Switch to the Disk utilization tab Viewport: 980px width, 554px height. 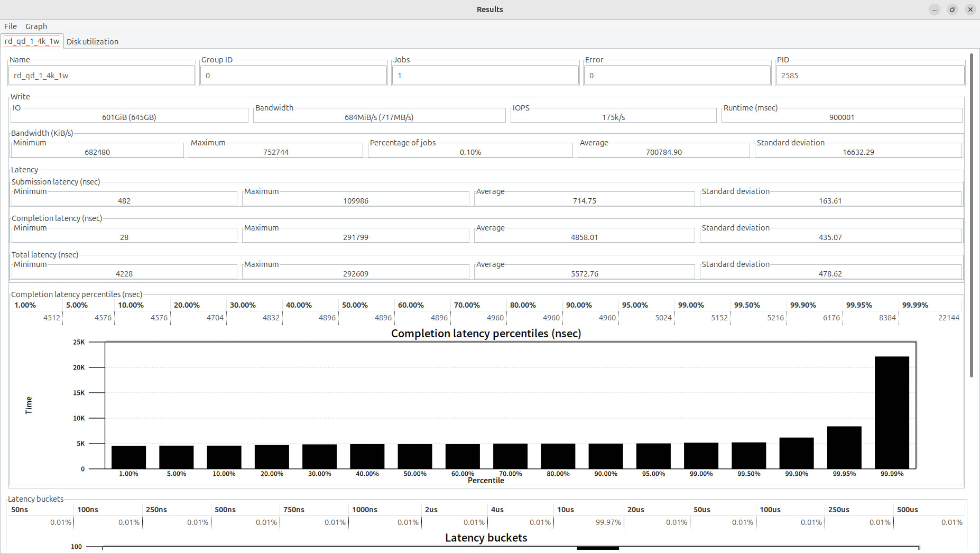click(x=93, y=42)
